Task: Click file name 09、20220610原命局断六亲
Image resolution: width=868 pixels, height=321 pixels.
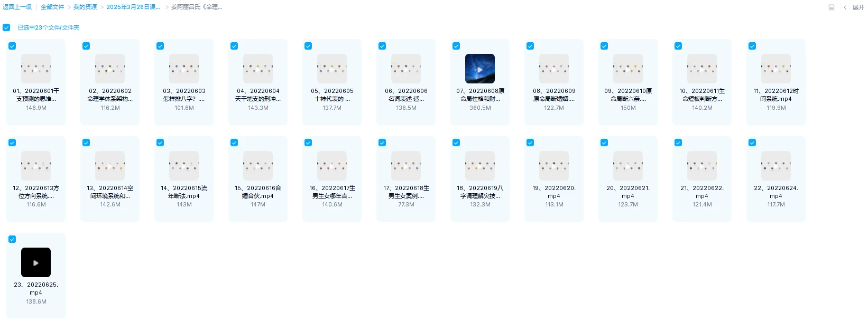Action: 628,95
